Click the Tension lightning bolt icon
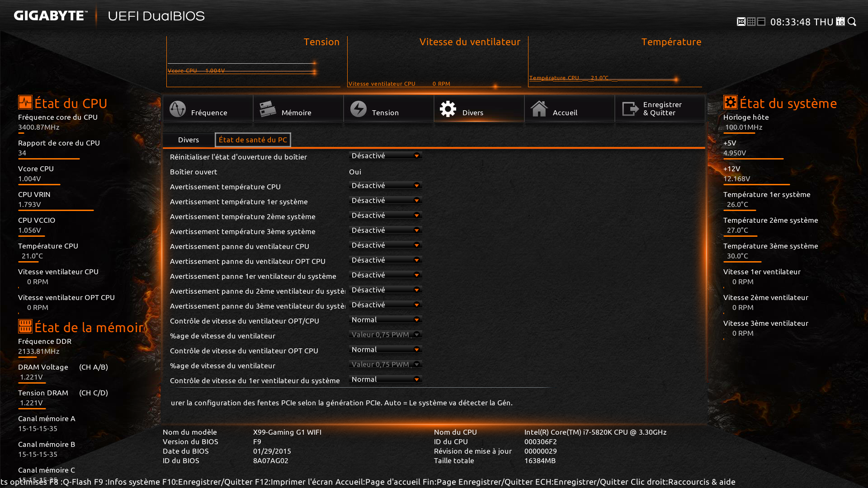Image resolution: width=868 pixels, height=488 pixels. click(359, 109)
